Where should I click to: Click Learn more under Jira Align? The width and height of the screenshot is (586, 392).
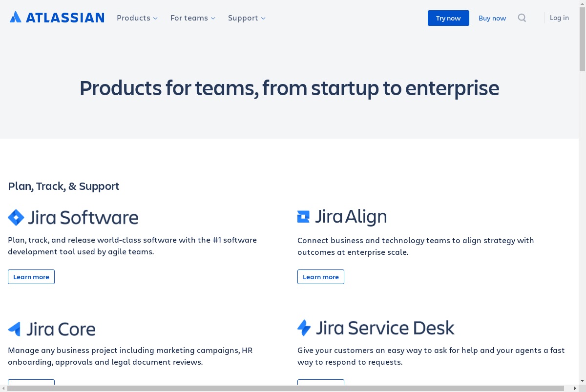[x=321, y=277]
